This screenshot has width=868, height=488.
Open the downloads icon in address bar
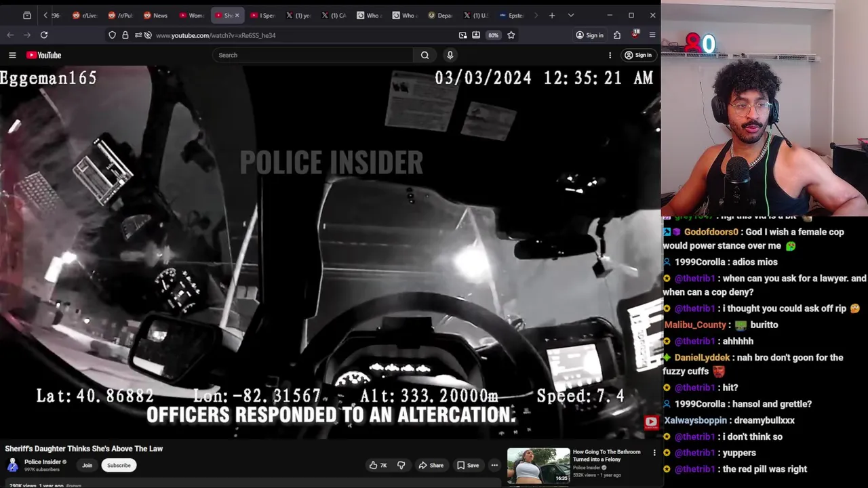click(x=476, y=35)
